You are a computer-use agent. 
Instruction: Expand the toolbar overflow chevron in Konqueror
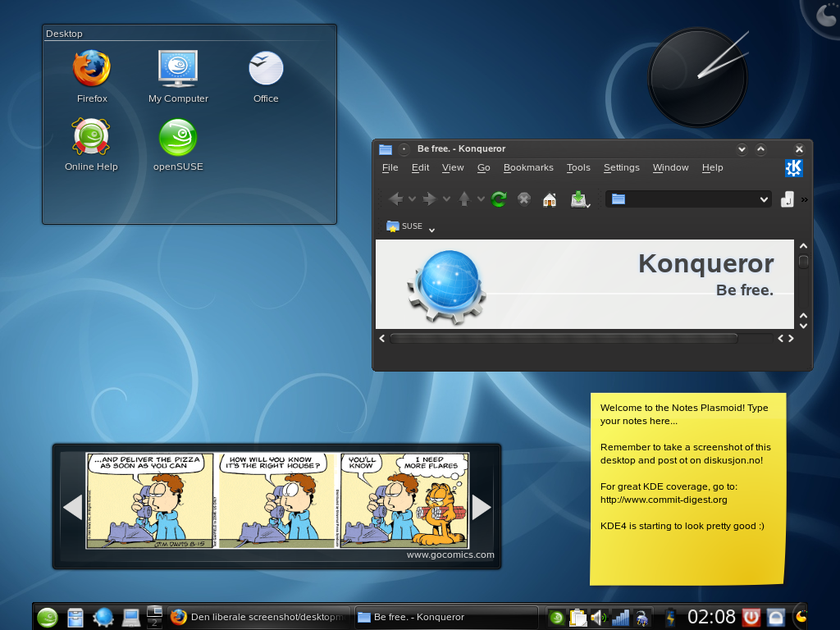pos(804,200)
